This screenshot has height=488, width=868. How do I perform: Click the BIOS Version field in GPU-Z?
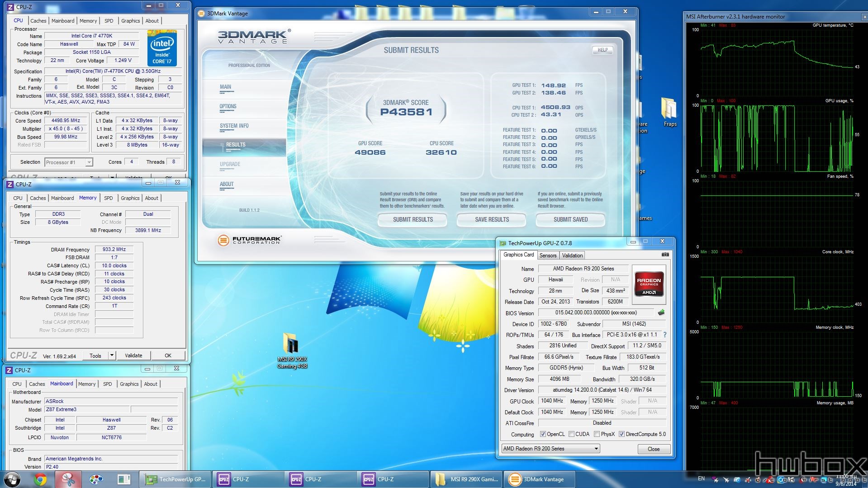click(596, 313)
